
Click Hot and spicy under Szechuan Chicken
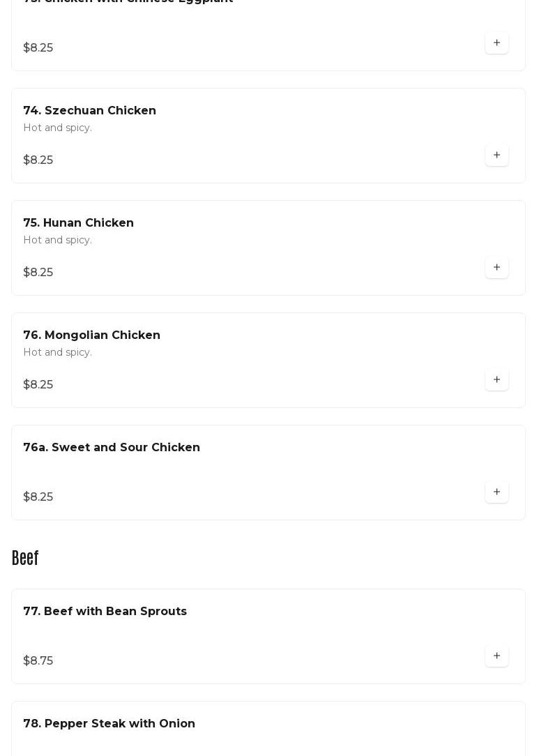(x=57, y=128)
